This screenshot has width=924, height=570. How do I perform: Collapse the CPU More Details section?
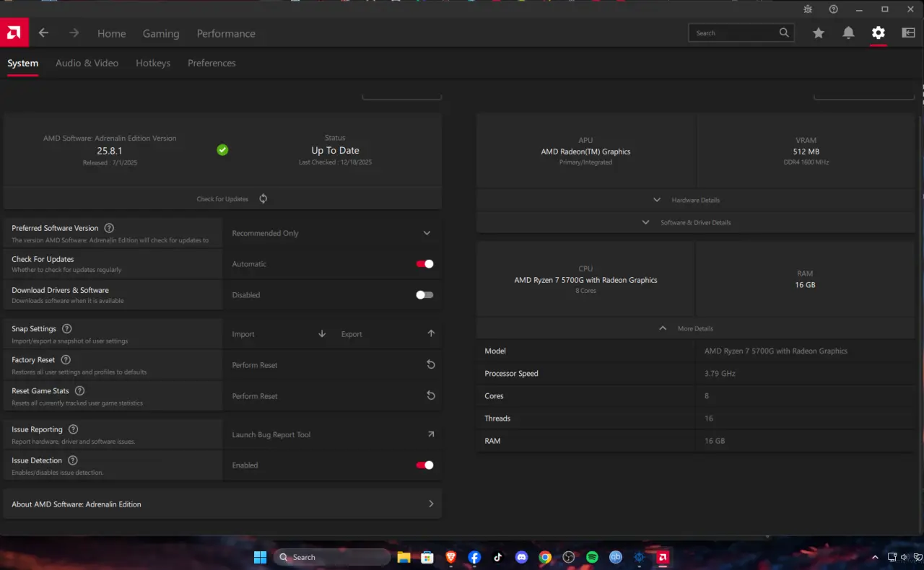(x=695, y=328)
